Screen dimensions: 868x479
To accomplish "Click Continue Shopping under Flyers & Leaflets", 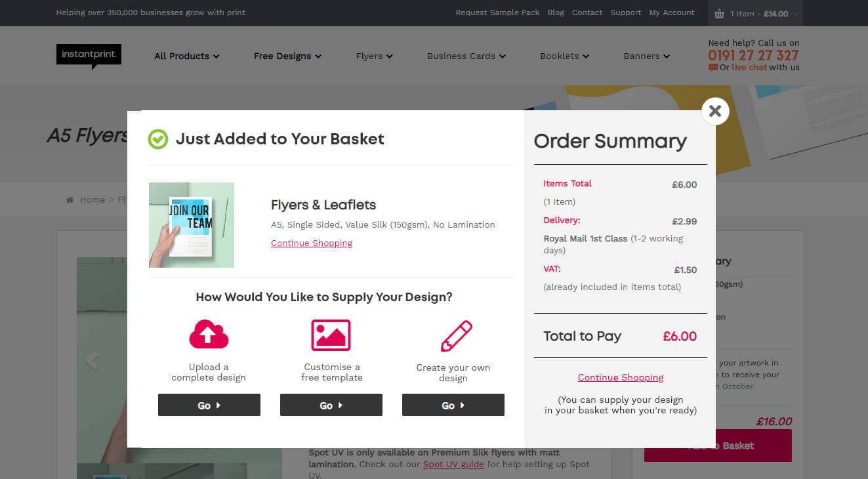I will [312, 243].
